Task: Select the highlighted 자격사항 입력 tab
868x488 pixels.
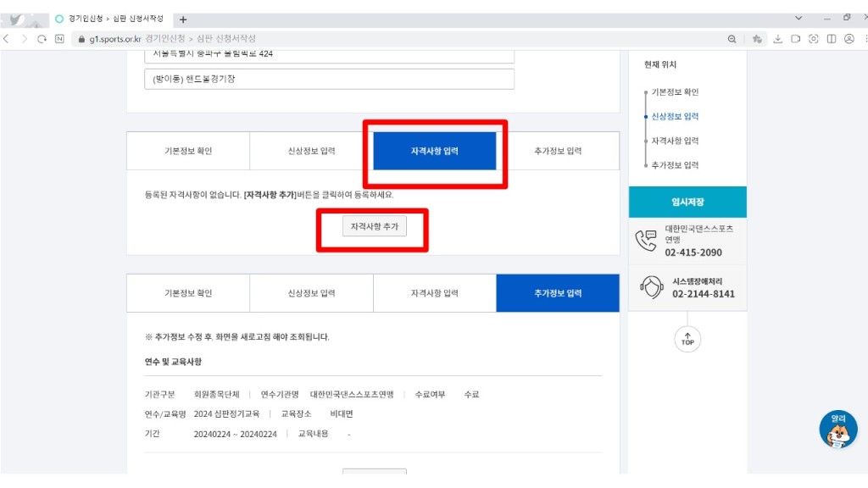Action: (435, 151)
